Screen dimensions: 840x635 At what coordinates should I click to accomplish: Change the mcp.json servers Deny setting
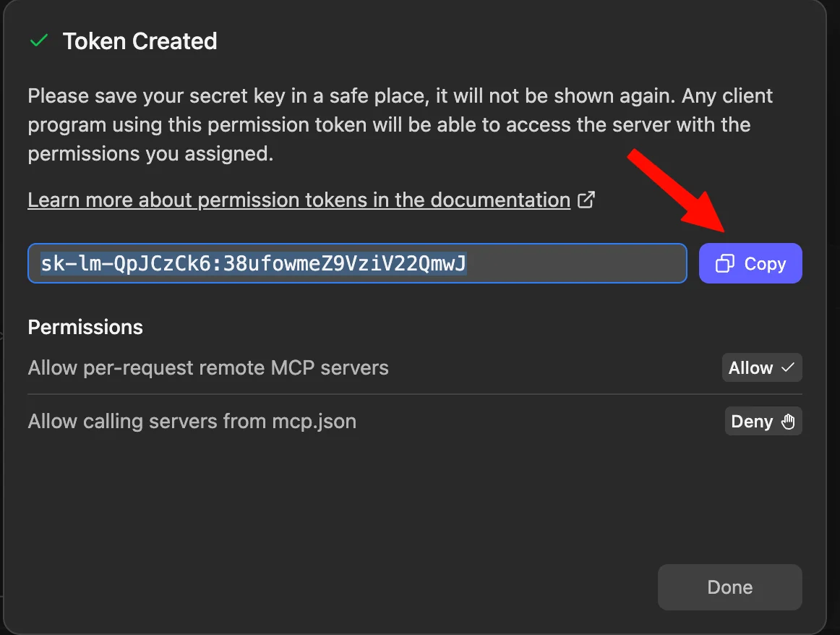763,421
